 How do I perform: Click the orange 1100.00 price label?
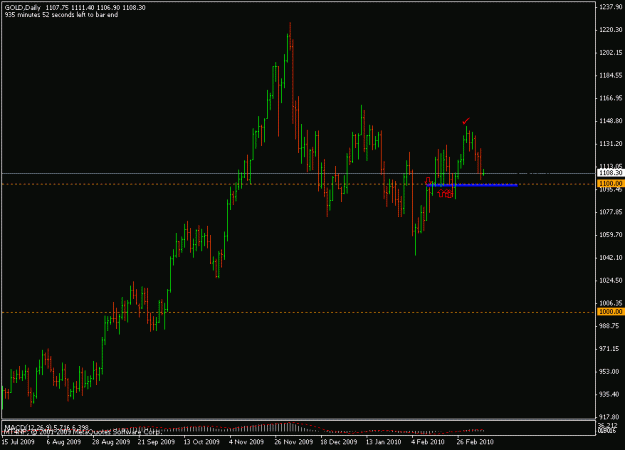[x=610, y=183]
